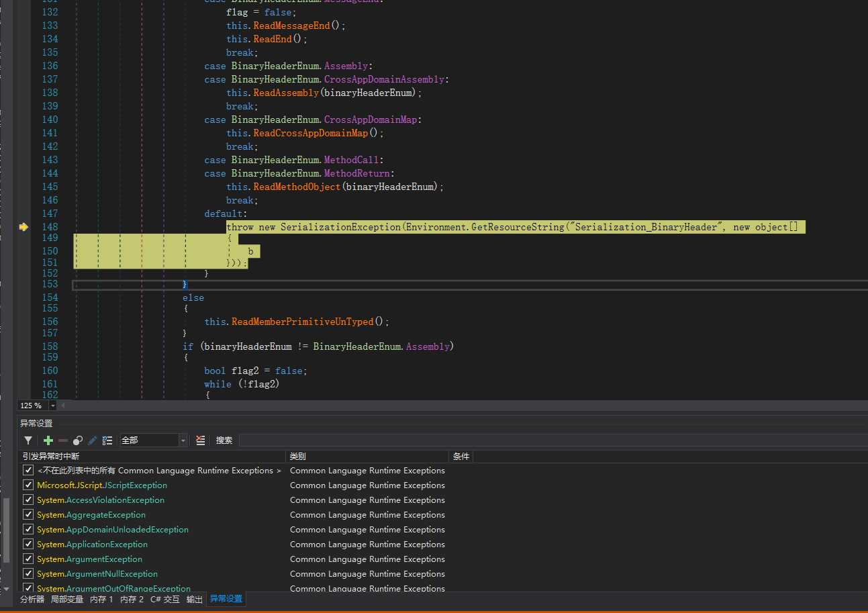
Task: Disable break on System.ArgumentException
Action: point(28,559)
